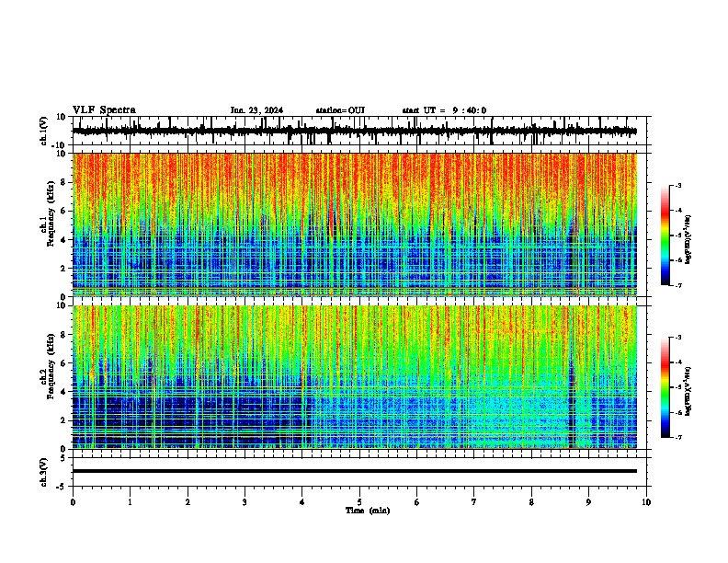
Task: Click the time axis tick label '5'
Action: 359,502
